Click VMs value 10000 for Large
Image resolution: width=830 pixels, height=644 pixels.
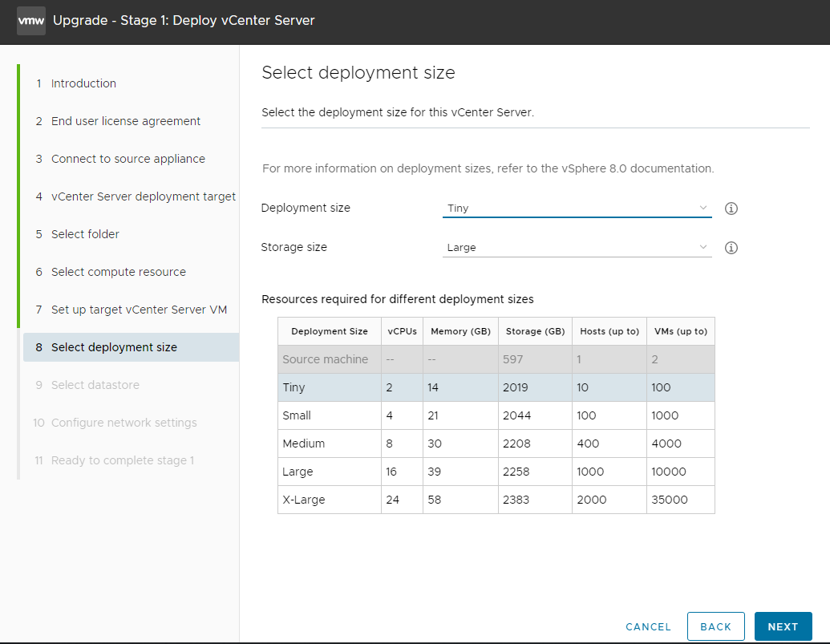click(x=669, y=472)
